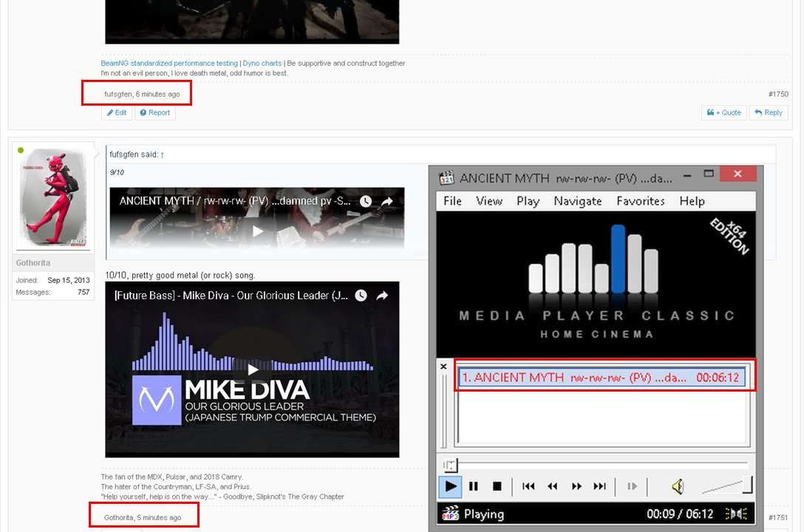Click the #1750 post number link
This screenshot has height=532, width=804.
point(778,95)
